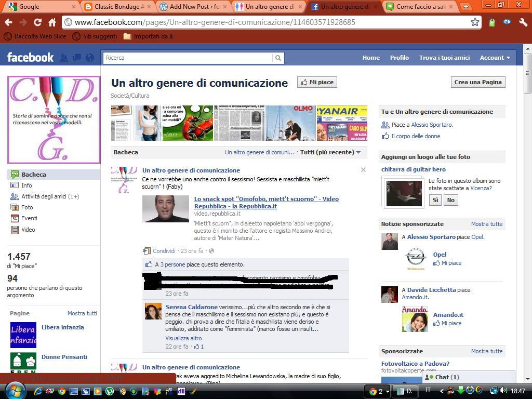The width and height of the screenshot is (532, 399).
Task: Open the Facebook friend requests icon
Action: 64,58
